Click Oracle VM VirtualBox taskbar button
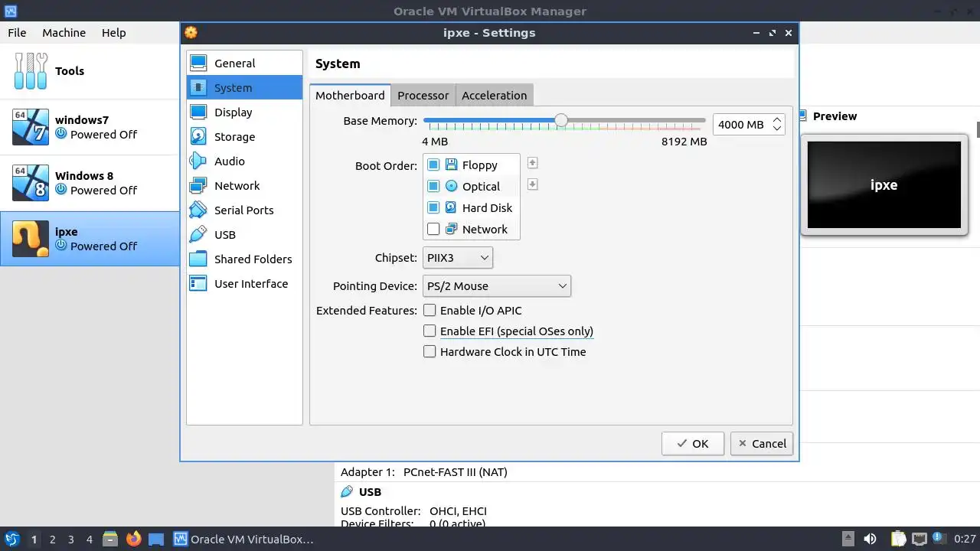 tap(243, 539)
